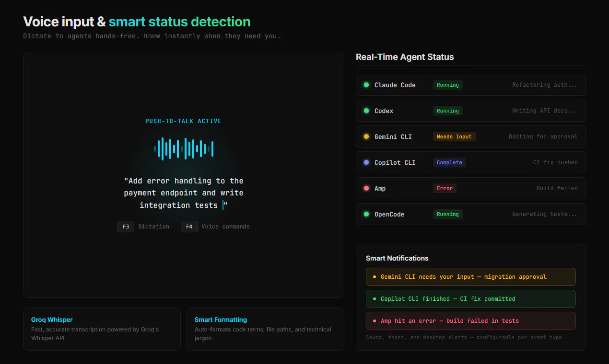Click the red status dot beside Amp
Screen dimensions: 609x364
tap(366, 188)
